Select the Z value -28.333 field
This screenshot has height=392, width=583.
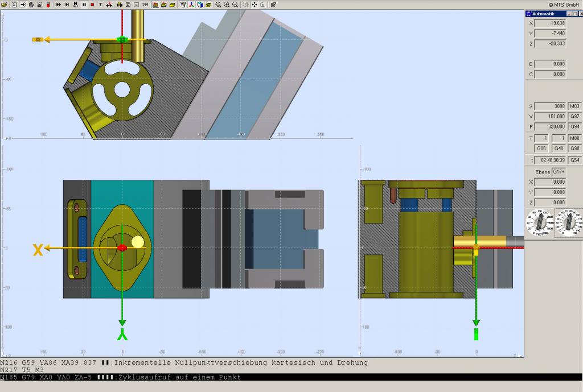pyautogui.click(x=551, y=43)
